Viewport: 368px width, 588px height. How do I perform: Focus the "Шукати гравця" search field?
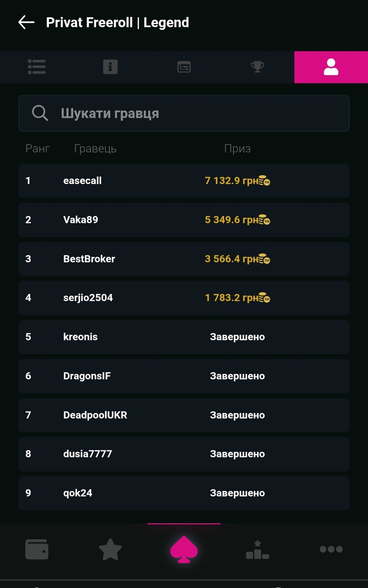pos(199,113)
